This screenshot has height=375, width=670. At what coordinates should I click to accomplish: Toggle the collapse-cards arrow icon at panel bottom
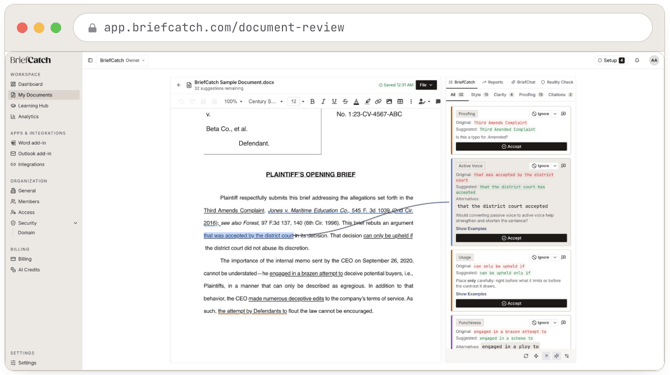coord(546,356)
